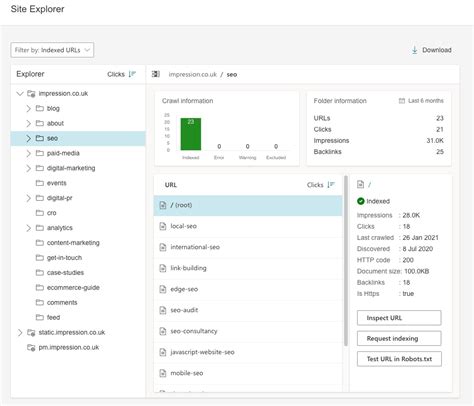The width and height of the screenshot is (474, 406).
Task: Click the Download button
Action: click(x=432, y=50)
